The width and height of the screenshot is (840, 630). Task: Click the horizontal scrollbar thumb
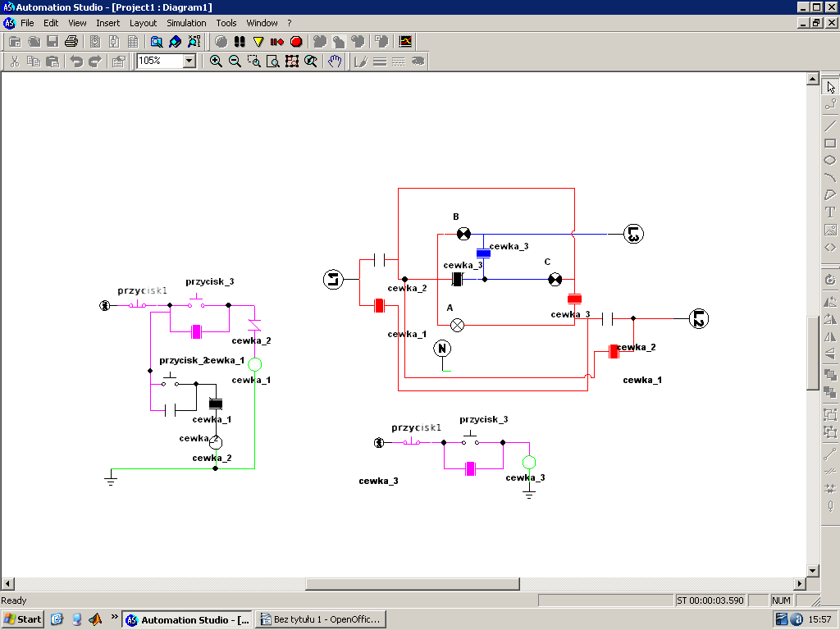[413, 584]
